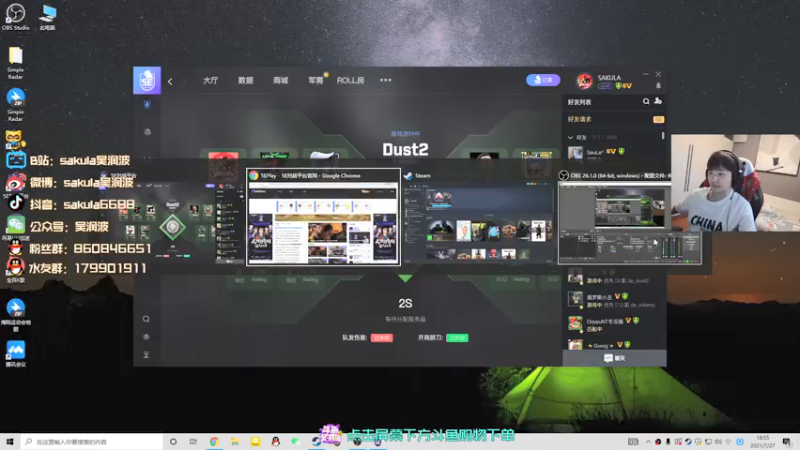Open the 大厅 (Lobby) tab
The height and width of the screenshot is (450, 800).
210,81
